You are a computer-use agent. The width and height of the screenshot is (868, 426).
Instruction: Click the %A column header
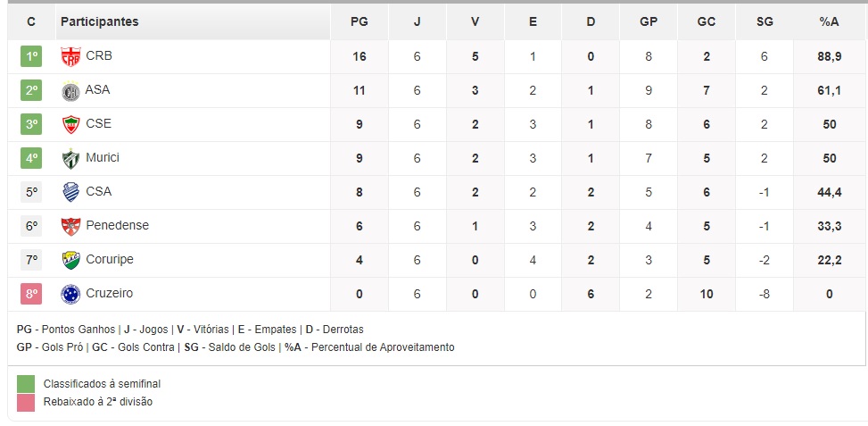click(x=830, y=21)
